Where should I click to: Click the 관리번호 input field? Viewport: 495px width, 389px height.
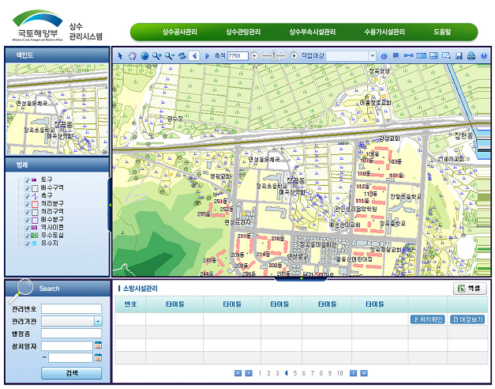(x=71, y=309)
